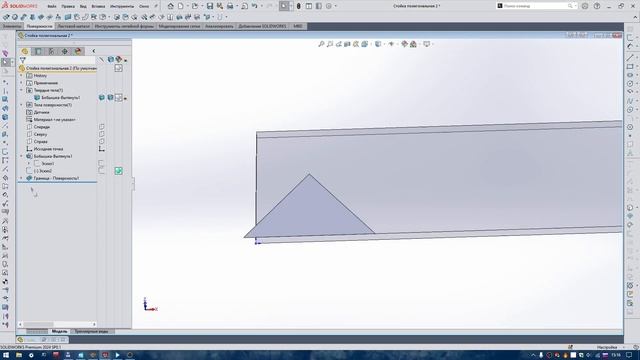
Task: Click Zoom to Fit in the view toolbar
Action: pyautogui.click(x=321, y=44)
